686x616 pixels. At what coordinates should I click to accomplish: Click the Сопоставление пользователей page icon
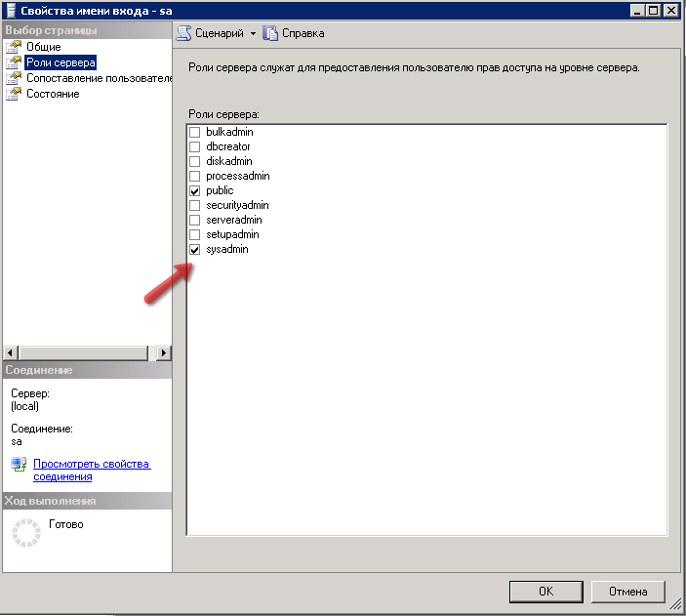(14, 78)
